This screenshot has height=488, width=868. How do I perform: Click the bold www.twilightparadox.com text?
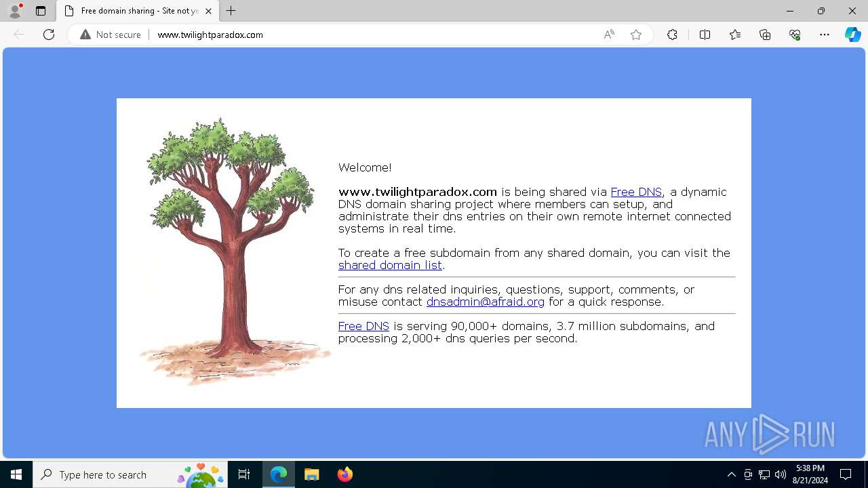coord(418,192)
